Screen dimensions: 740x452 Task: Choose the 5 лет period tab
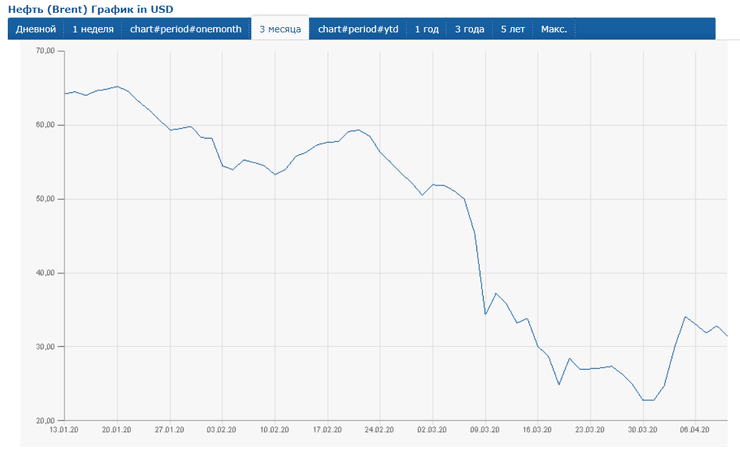pos(513,29)
